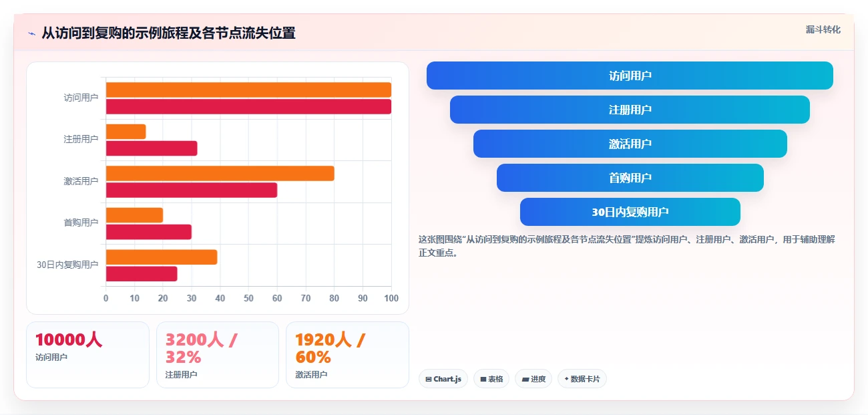Click the x-axis tick label 40
The width and height of the screenshot is (868, 415).
pos(220,298)
